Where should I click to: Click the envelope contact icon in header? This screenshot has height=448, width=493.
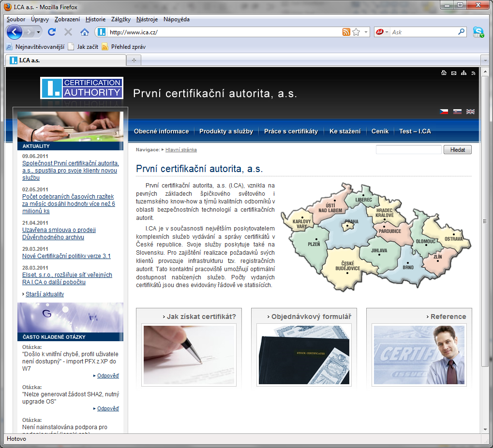click(x=454, y=73)
